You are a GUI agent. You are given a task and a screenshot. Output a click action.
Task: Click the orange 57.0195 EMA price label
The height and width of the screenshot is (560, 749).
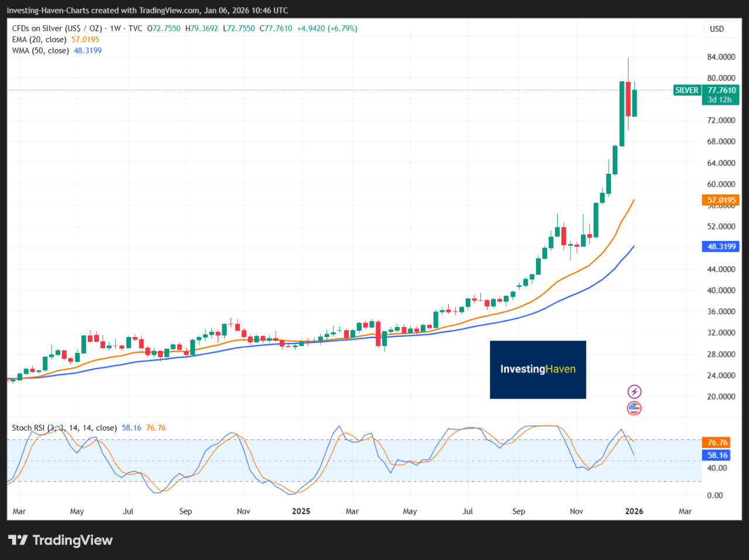(x=721, y=200)
